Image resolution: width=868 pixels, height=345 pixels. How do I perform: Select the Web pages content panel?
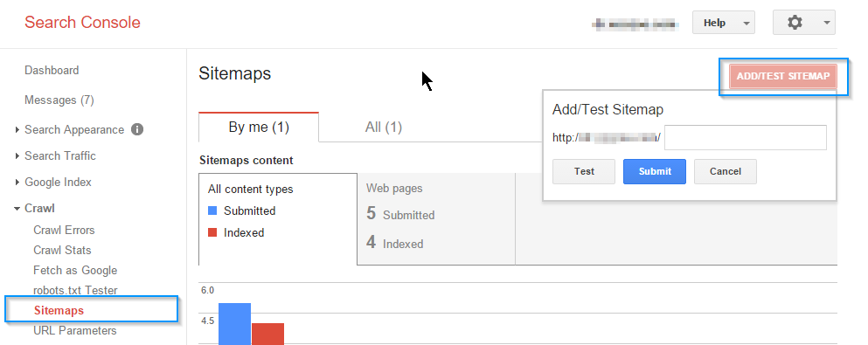436,219
